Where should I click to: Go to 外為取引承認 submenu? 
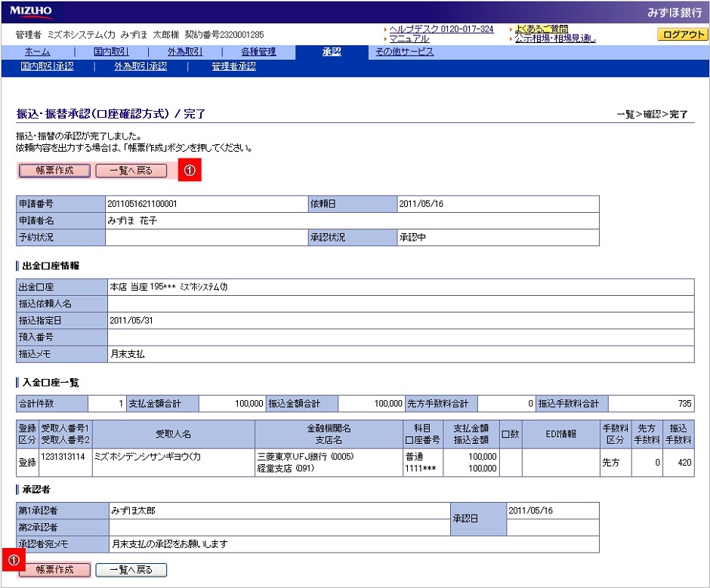pyautogui.click(x=140, y=66)
